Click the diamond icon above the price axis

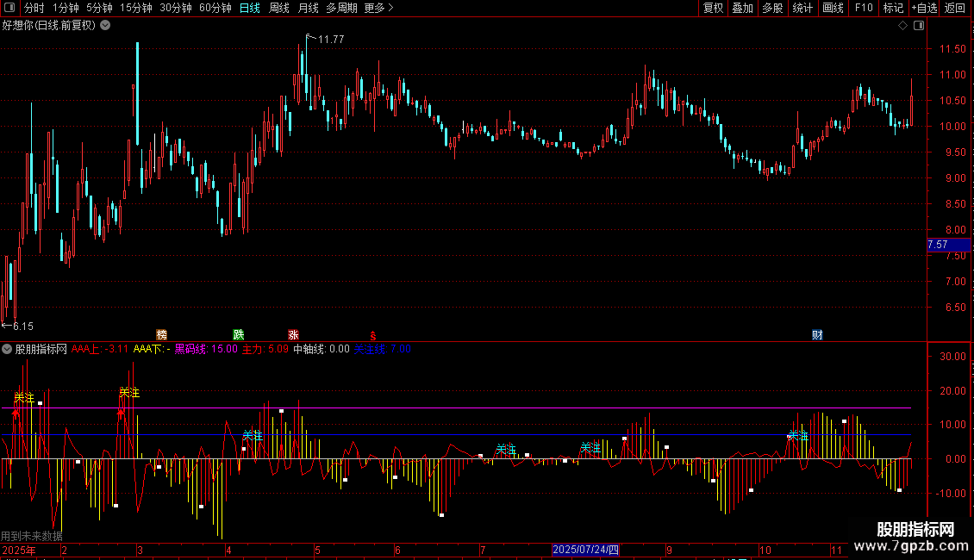coord(902,26)
